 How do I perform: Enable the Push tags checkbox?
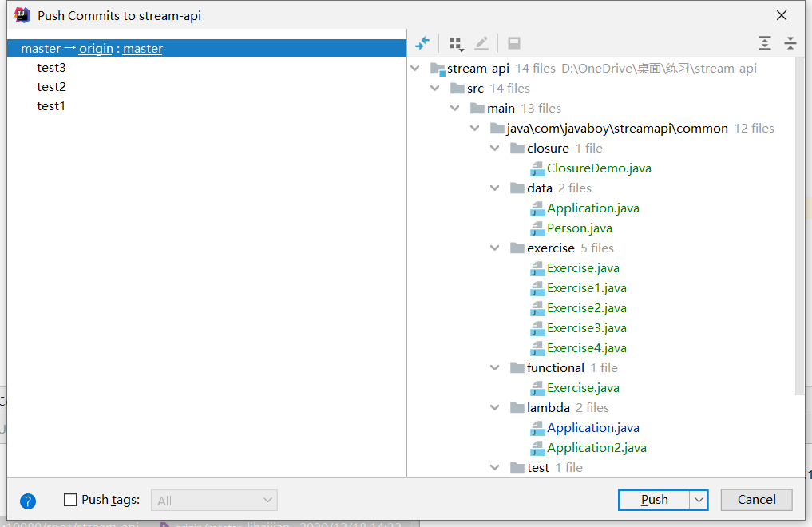point(70,500)
